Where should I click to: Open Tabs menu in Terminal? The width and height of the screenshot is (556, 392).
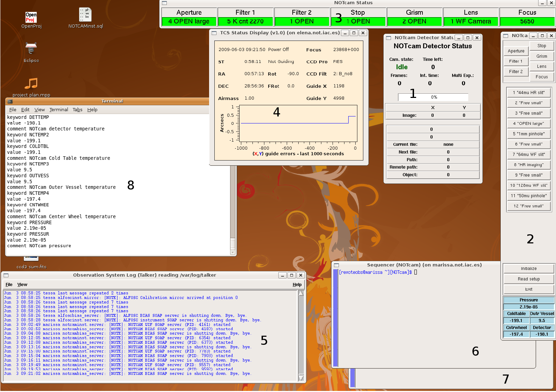[77, 110]
